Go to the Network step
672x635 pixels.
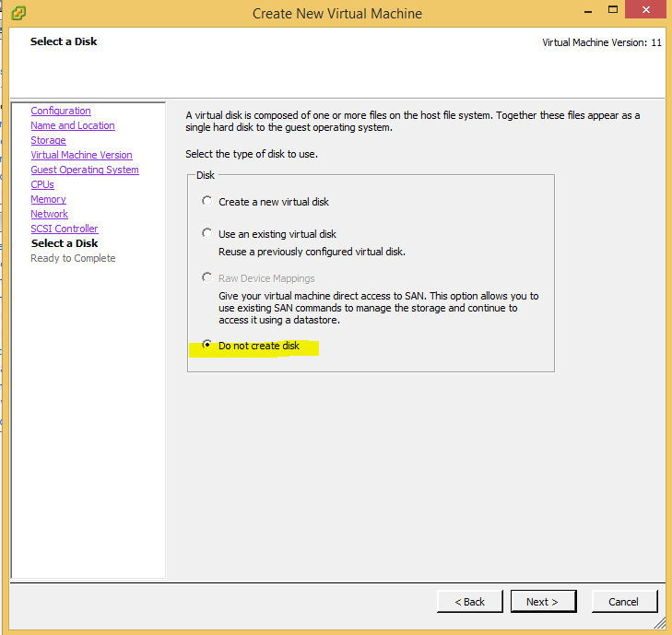[x=49, y=214]
